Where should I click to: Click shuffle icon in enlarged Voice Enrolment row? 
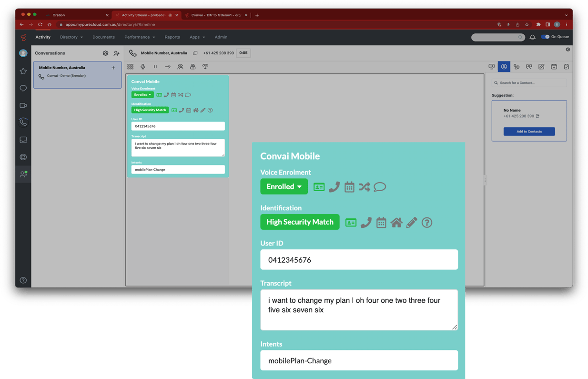pos(365,187)
